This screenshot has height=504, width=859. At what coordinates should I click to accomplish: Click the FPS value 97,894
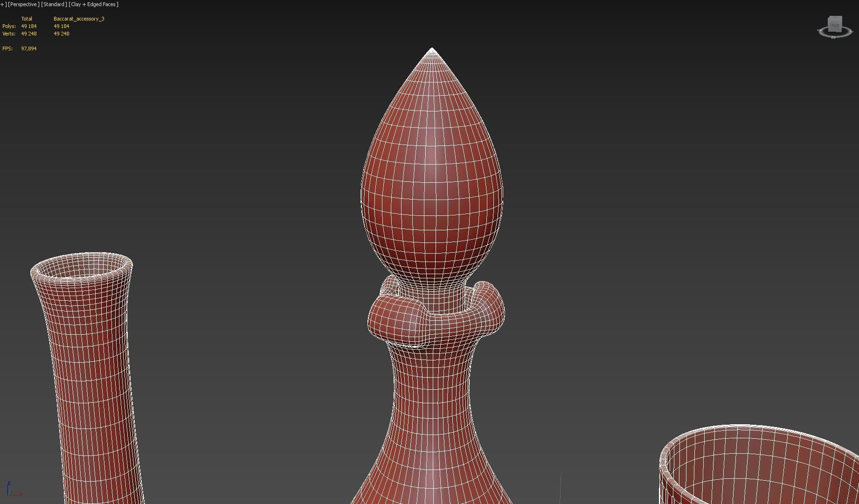point(28,48)
